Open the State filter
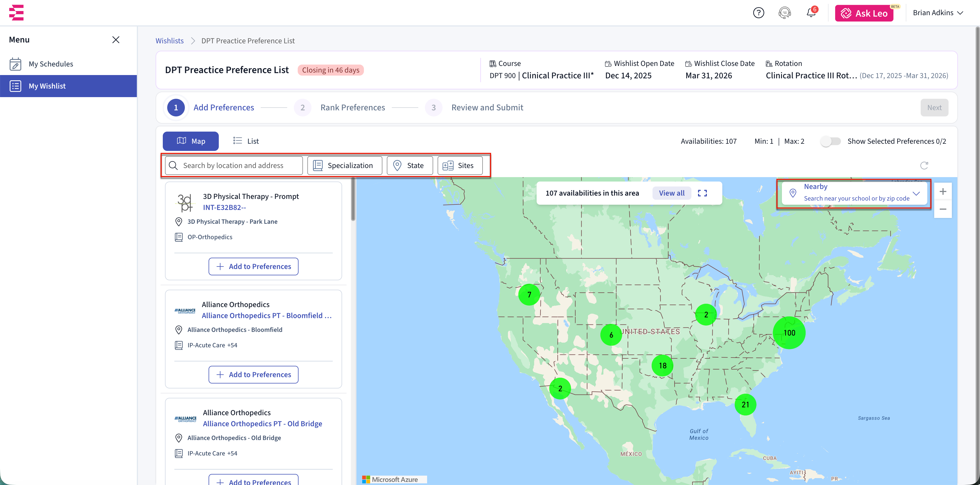 point(409,166)
